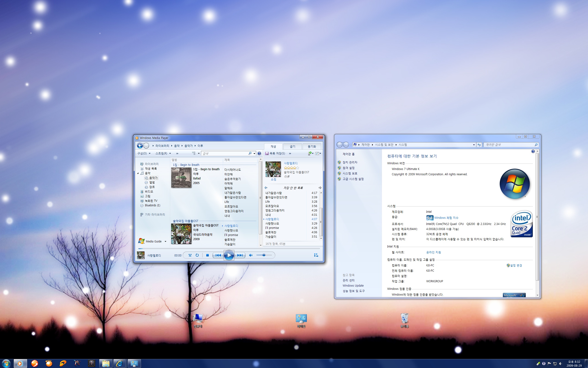The height and width of the screenshot is (368, 588).
Task: Click the Media Player seek progress bar
Action: point(229,248)
